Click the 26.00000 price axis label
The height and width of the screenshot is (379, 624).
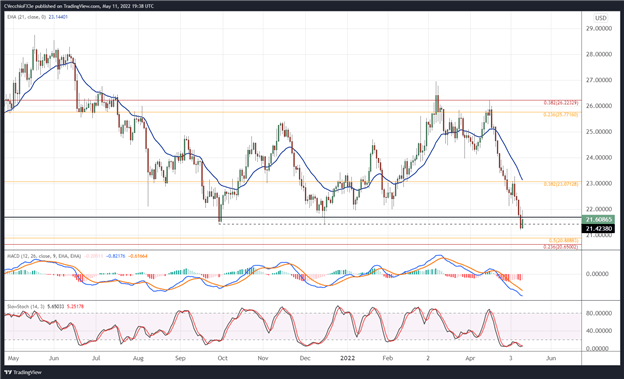[599, 106]
